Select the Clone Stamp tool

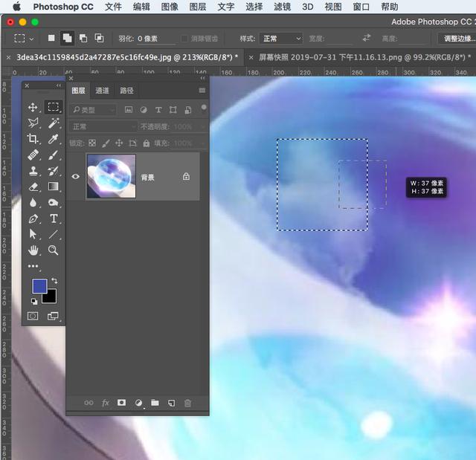pos(33,171)
